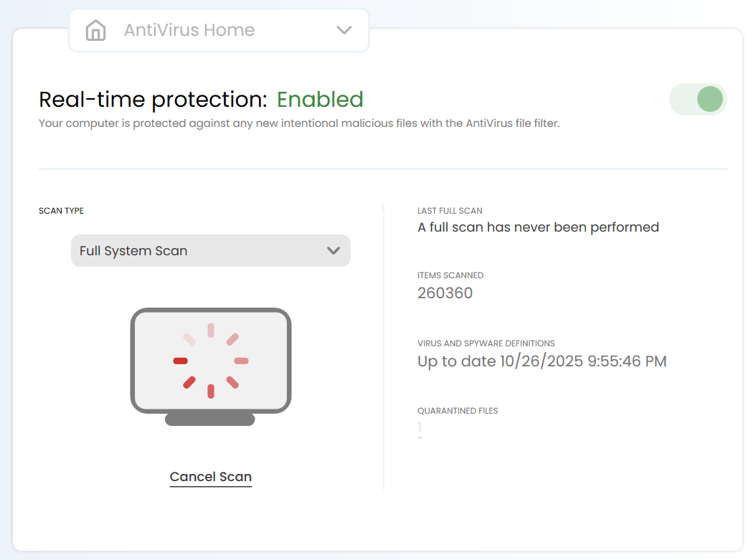
Task: Click Cancel Scan
Action: (x=210, y=477)
